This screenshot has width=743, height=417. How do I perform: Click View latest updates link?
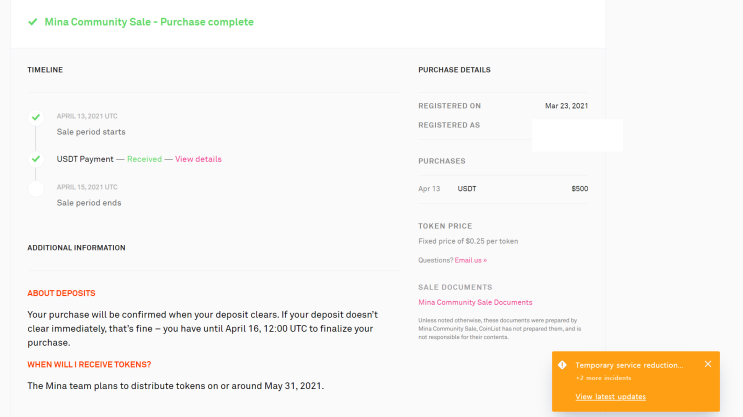(x=610, y=397)
